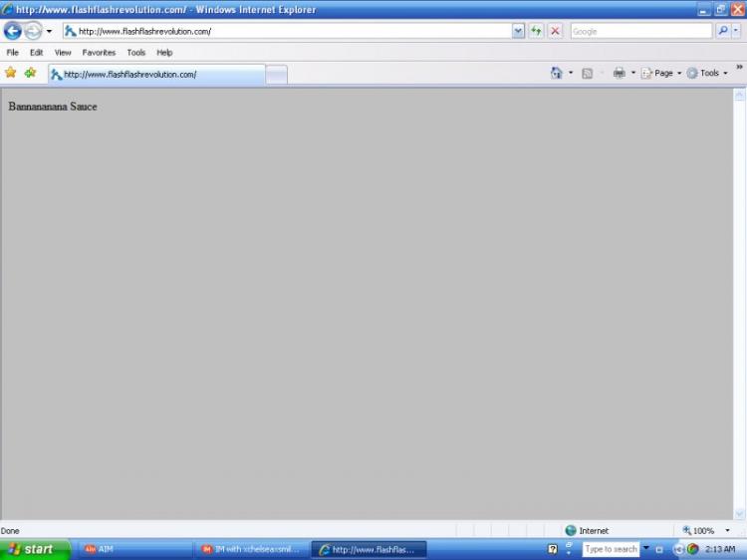Click the Internet security zone globe
The width and height of the screenshot is (747, 560).
(571, 530)
